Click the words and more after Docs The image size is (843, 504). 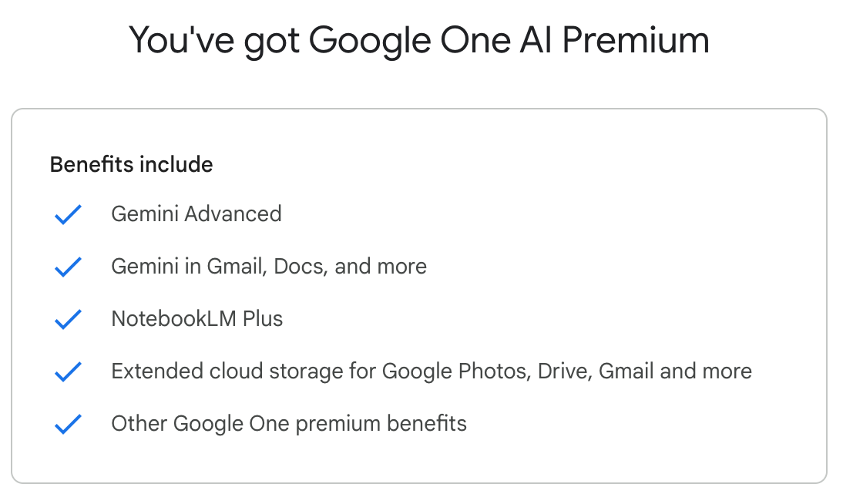pyautogui.click(x=381, y=267)
